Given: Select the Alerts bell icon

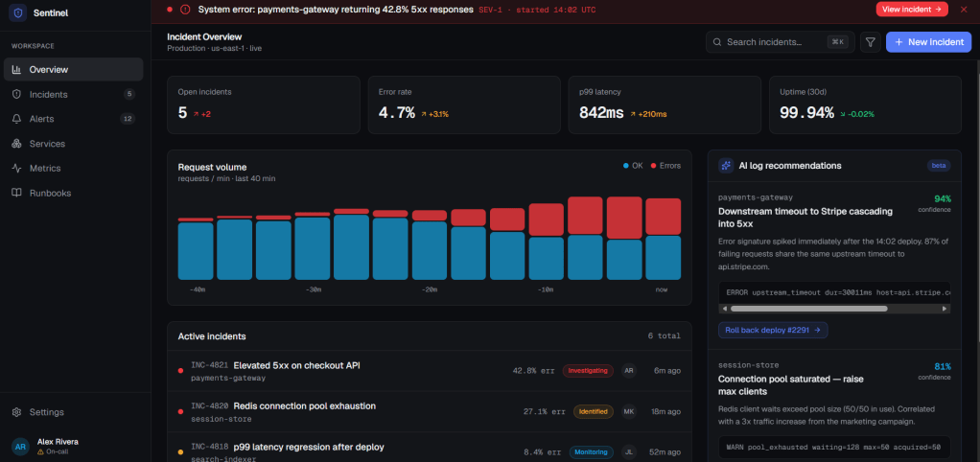Looking at the screenshot, I should point(17,119).
